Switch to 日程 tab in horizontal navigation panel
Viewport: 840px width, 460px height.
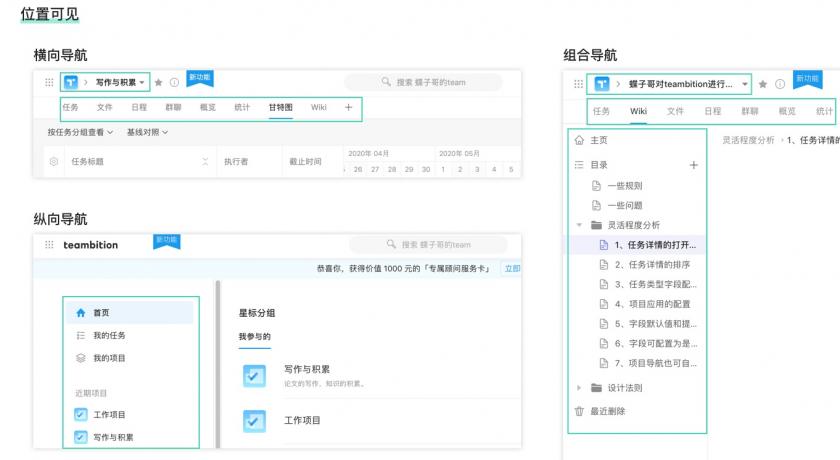139,107
